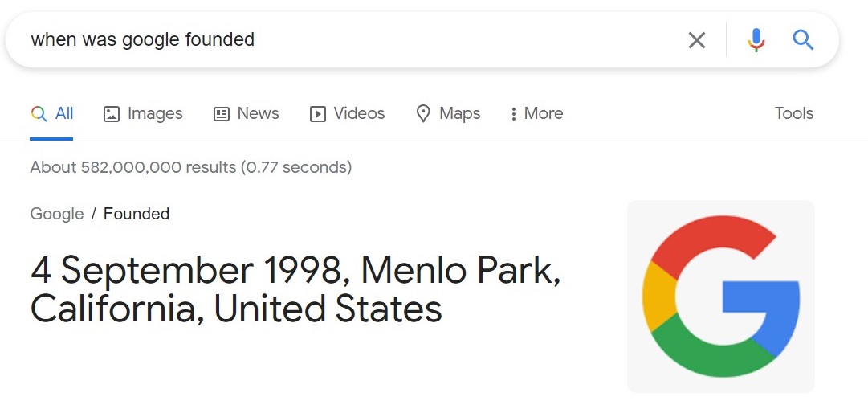Click the search input field text

tap(142, 40)
